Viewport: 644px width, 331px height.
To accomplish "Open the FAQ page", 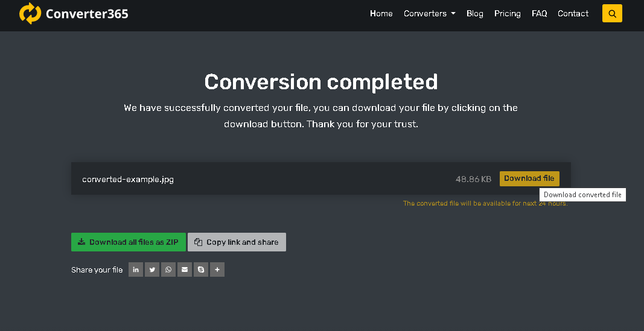I will [540, 13].
